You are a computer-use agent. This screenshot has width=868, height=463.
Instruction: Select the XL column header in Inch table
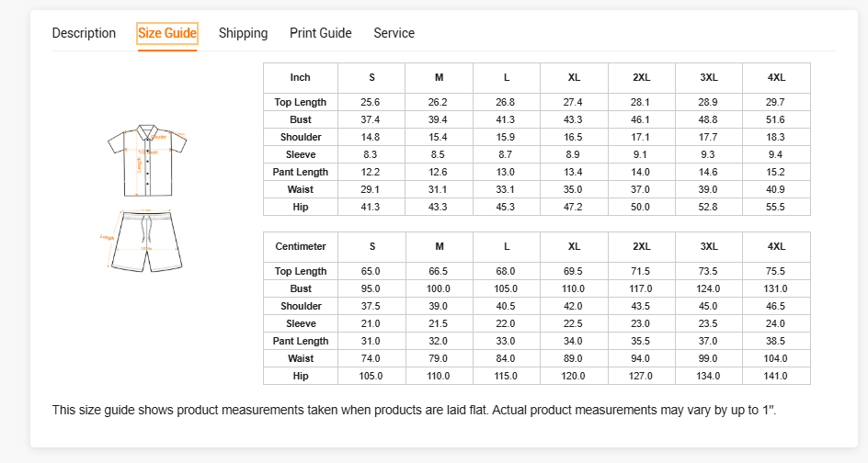pos(575,78)
